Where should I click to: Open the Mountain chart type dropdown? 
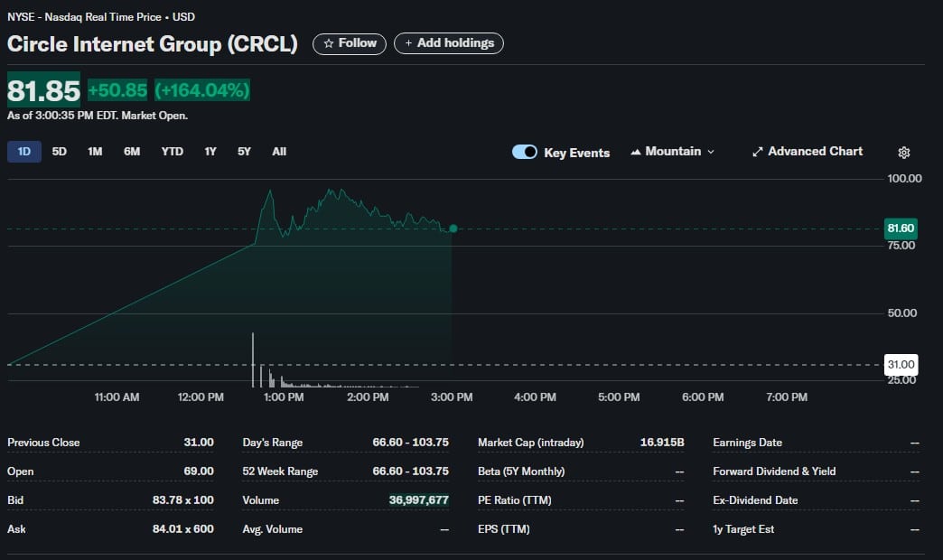672,152
